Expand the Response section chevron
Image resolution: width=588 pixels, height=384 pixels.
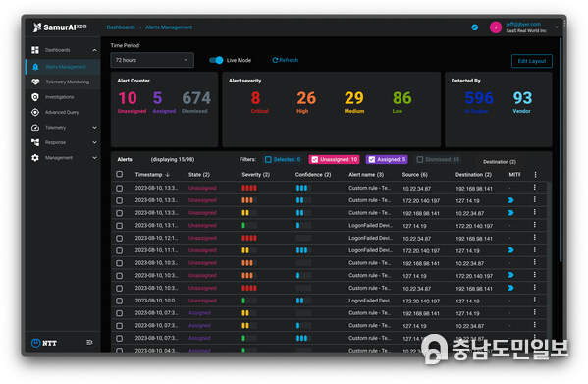click(x=94, y=142)
